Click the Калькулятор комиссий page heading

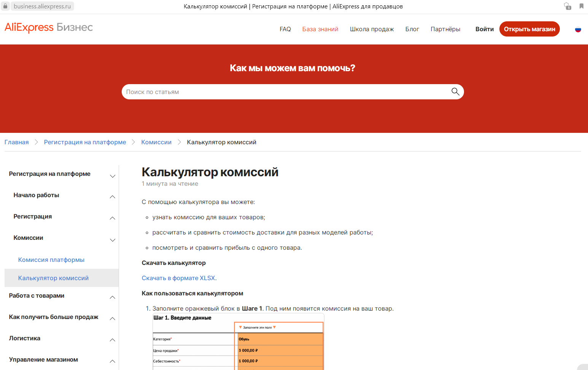[x=210, y=172]
